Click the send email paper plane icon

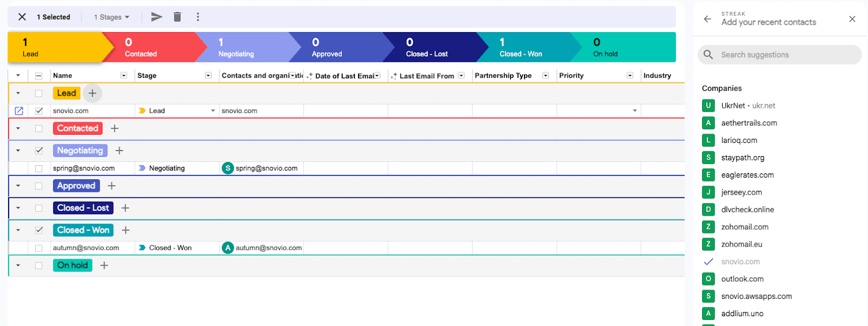[x=156, y=17]
